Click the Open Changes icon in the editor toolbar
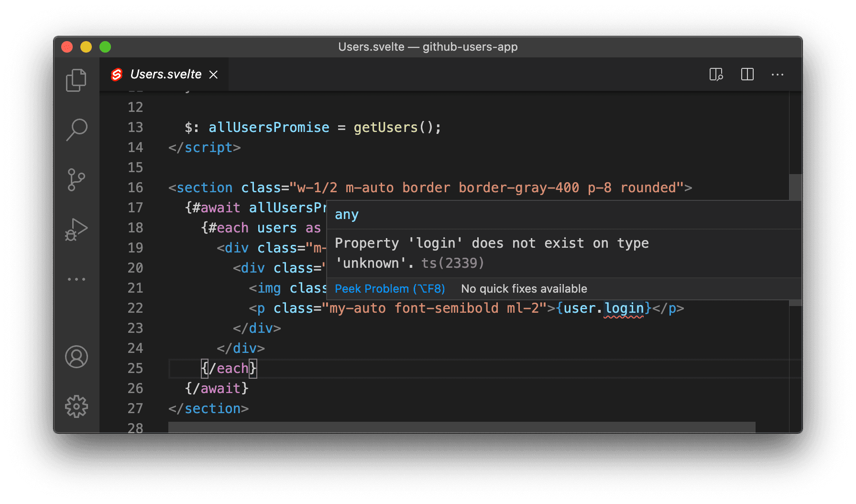The height and width of the screenshot is (504, 856). click(716, 75)
